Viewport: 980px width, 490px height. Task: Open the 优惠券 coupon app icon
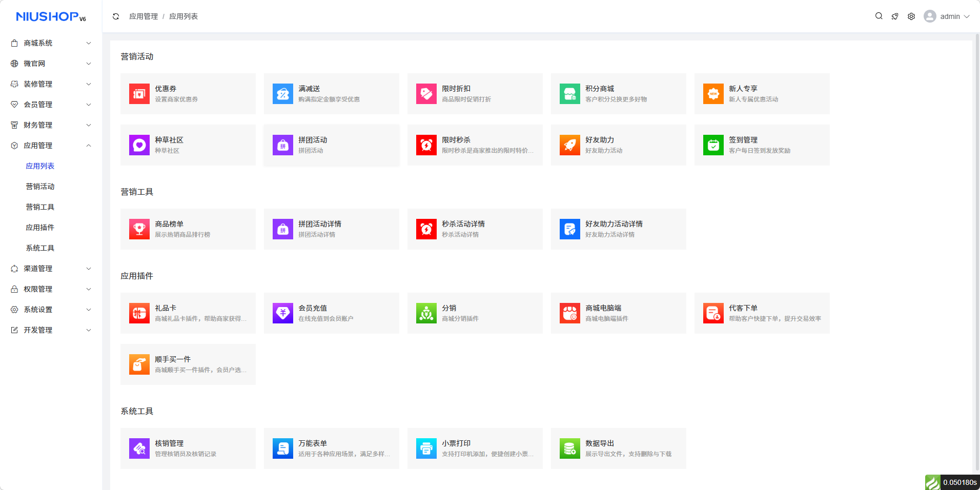coord(139,94)
